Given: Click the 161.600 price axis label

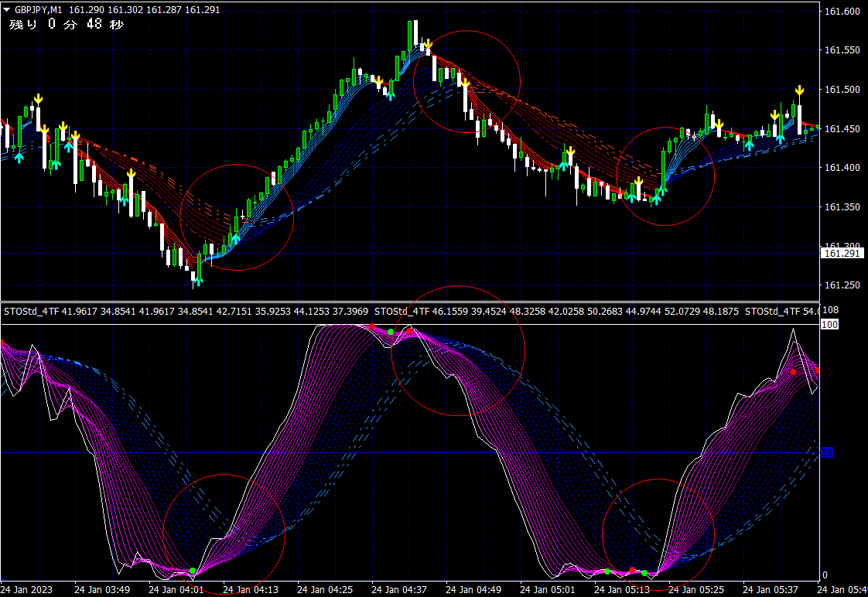Looking at the screenshot, I should (842, 11).
